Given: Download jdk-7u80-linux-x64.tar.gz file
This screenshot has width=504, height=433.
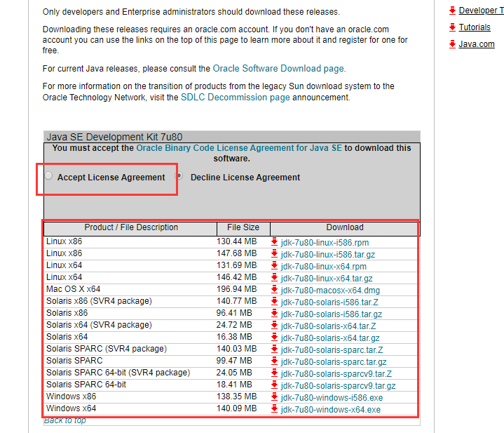Looking at the screenshot, I should tap(327, 279).
